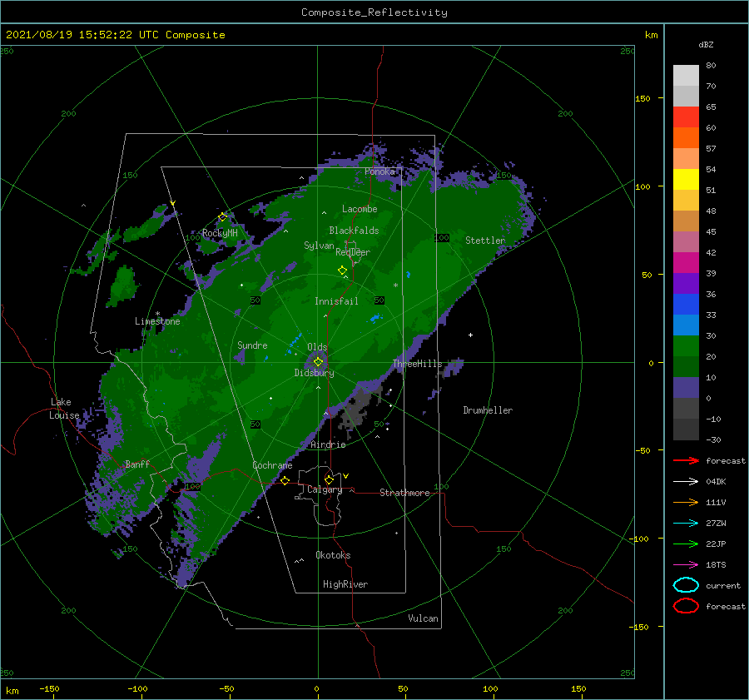Click the red forecast arrow in legend

(x=686, y=460)
